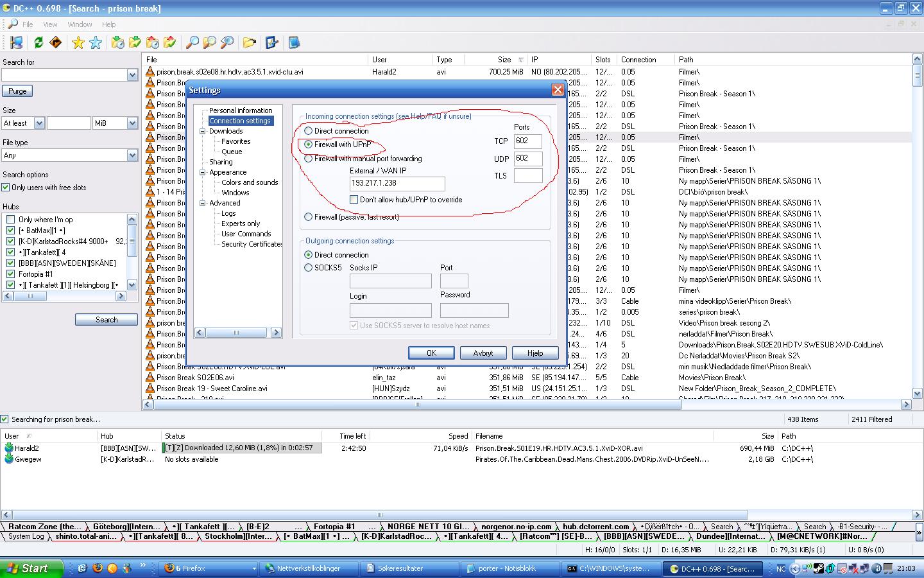Viewport: 924px width, 578px height.
Task: Open the ADL Search toolbar icon
Action: [x=209, y=42]
